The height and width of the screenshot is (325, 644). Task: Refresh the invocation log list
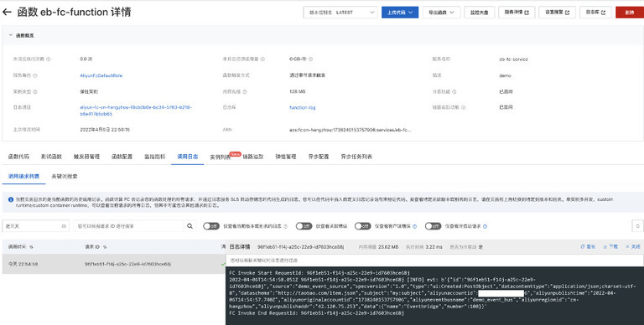coord(637,225)
